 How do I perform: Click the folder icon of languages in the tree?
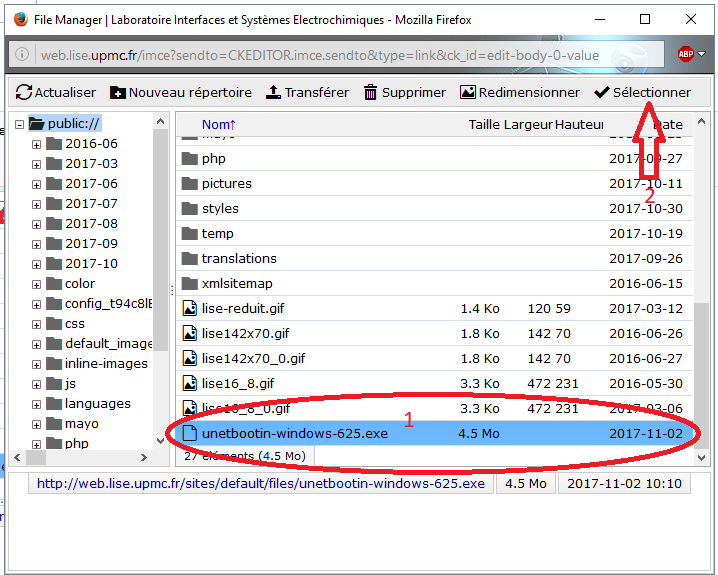pos(54,404)
